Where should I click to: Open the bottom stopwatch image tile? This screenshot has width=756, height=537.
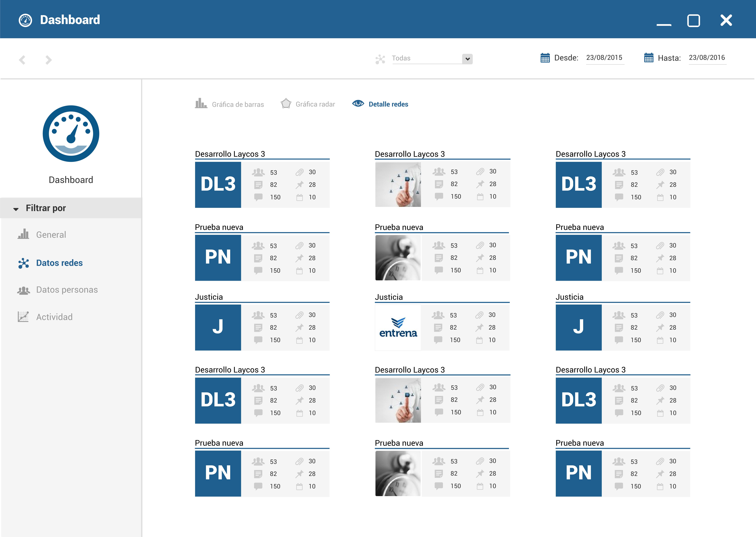398,473
